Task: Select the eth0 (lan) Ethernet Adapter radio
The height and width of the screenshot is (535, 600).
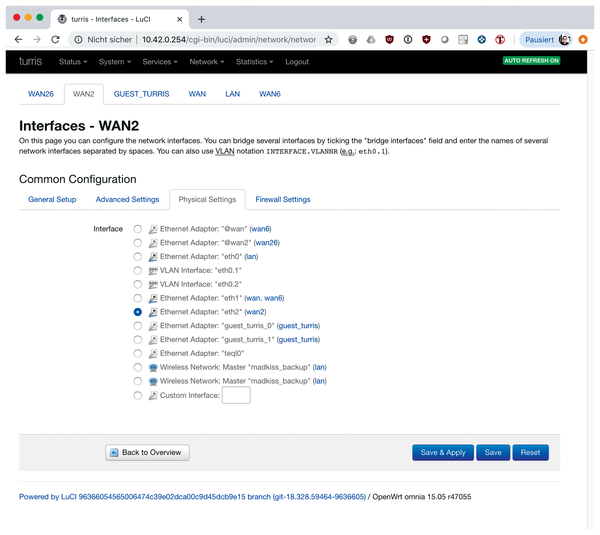Action: pyautogui.click(x=137, y=256)
